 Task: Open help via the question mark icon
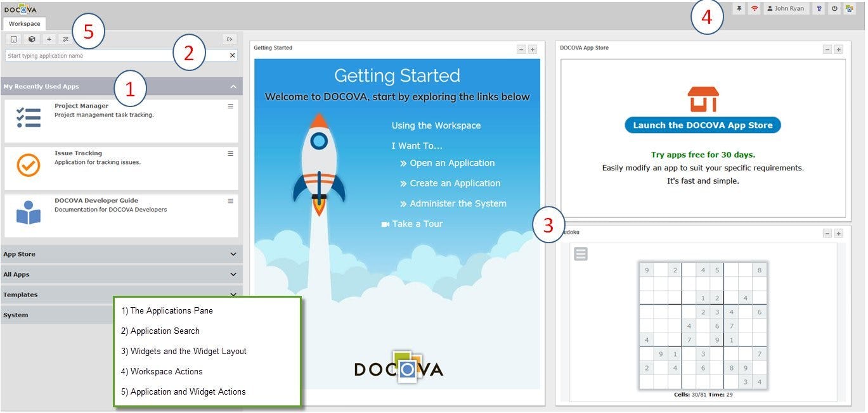[x=819, y=8]
